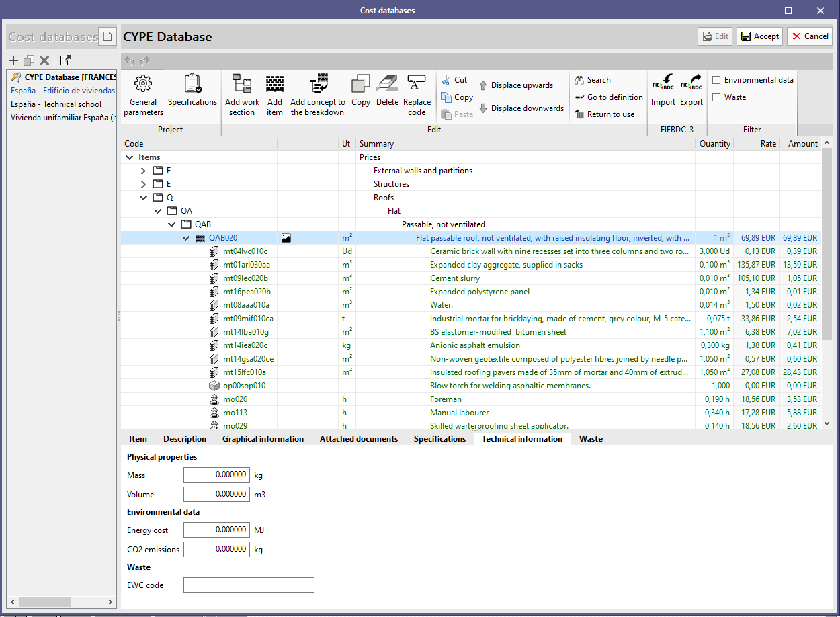Click in the EWC code field
Image resolution: width=840 pixels, height=617 pixels.
coord(249,585)
